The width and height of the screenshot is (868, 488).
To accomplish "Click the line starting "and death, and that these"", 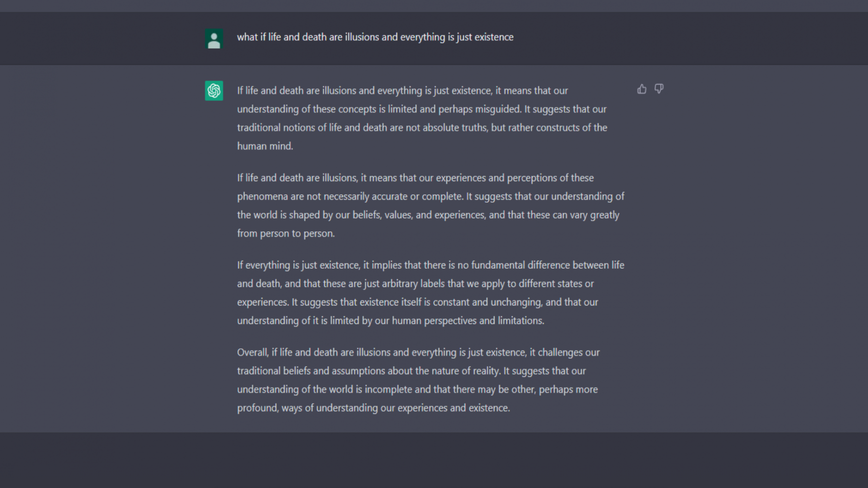I will [415, 284].
